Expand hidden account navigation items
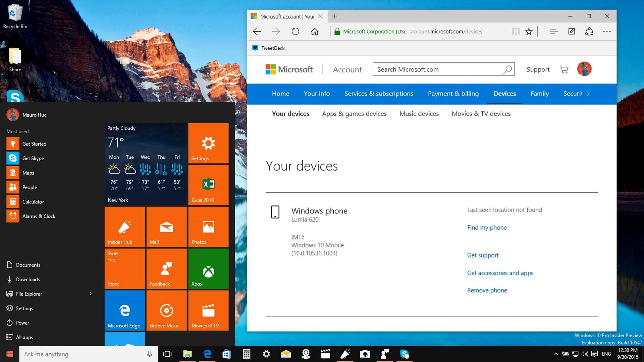 [589, 94]
